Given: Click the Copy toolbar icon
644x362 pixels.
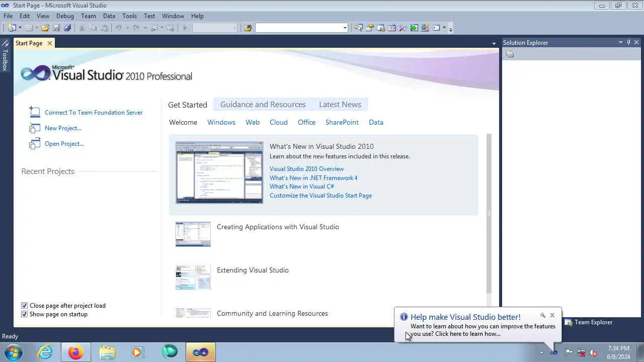Looking at the screenshot, I should pos(93,28).
